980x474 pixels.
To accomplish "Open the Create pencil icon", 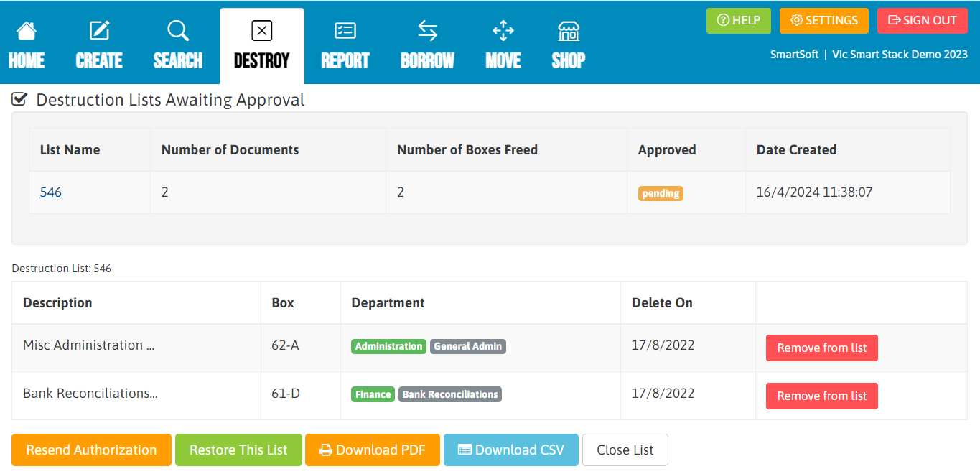I will pos(99,31).
